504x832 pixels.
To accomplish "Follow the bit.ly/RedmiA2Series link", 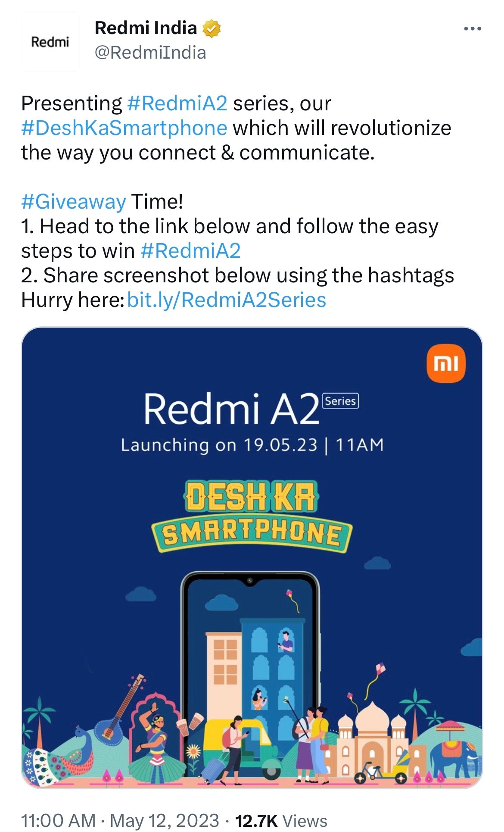I will pos(227,300).
